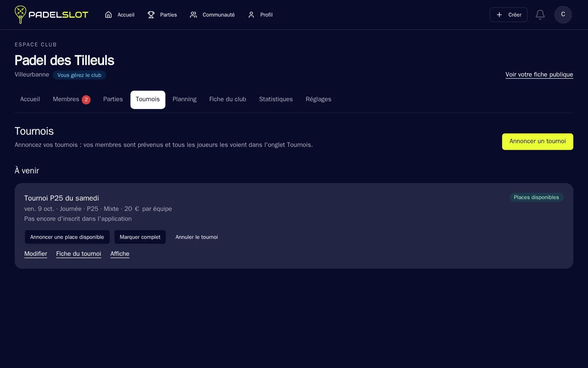Select the Tournois tab
Screen dimensions: 588x368
click(148, 99)
